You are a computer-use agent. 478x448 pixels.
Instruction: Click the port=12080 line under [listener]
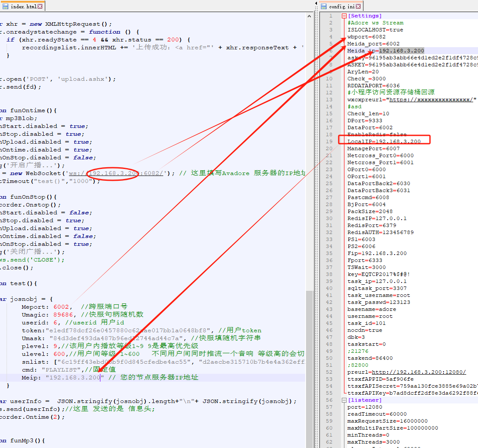(x=365, y=407)
